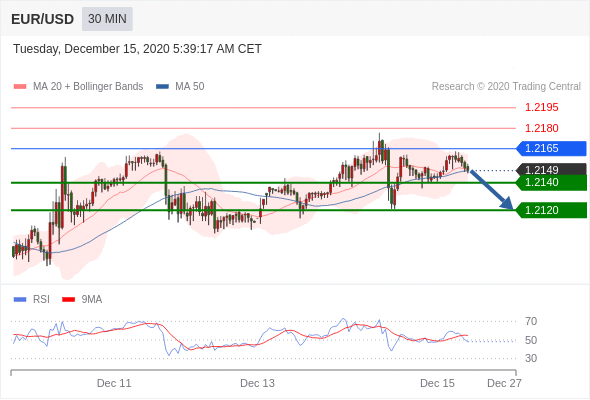This screenshot has height=400, width=590.
Task: Click the blue downward forecast arrow
Action: [491, 190]
